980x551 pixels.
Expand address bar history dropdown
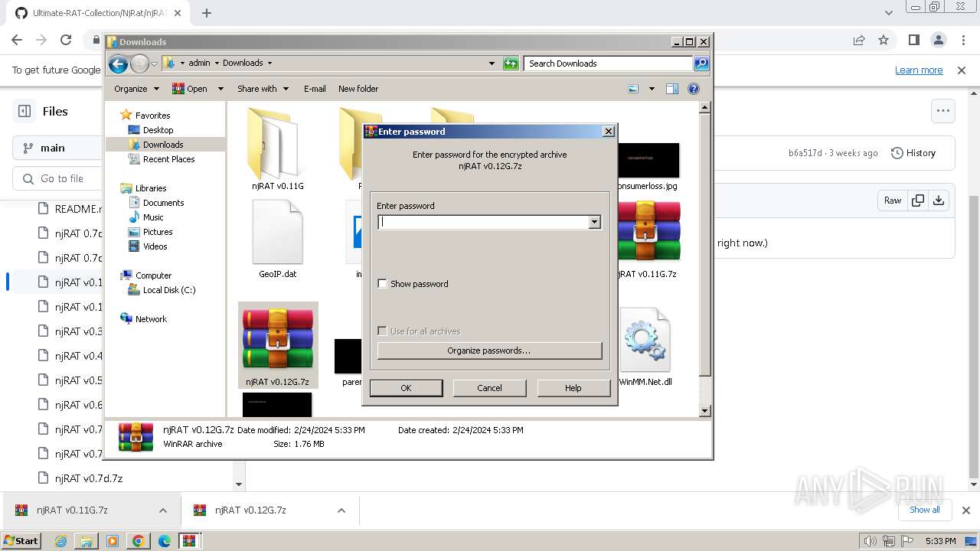[492, 64]
